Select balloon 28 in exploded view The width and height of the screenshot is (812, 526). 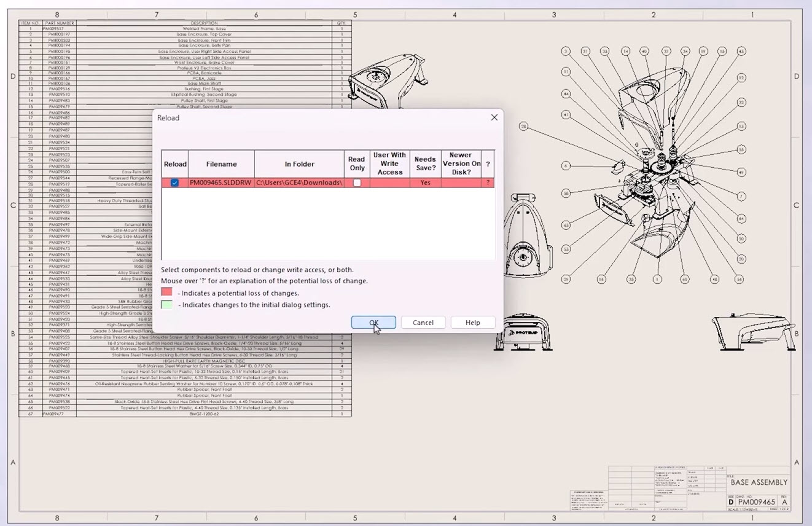click(x=523, y=127)
